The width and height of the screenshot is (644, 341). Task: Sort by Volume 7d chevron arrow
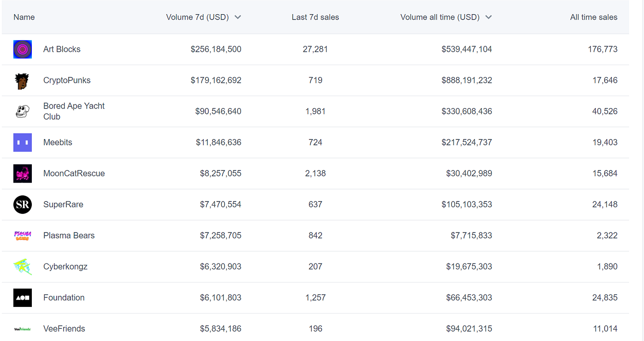238,17
